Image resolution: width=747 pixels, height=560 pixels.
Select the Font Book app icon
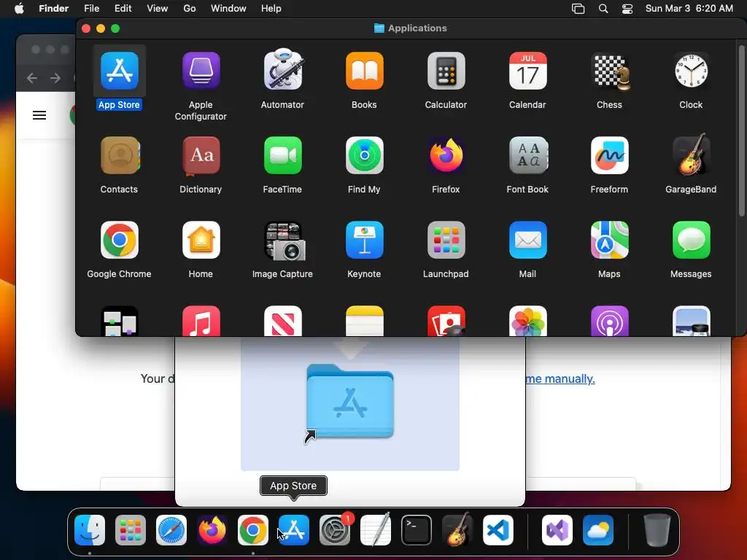[x=528, y=156]
